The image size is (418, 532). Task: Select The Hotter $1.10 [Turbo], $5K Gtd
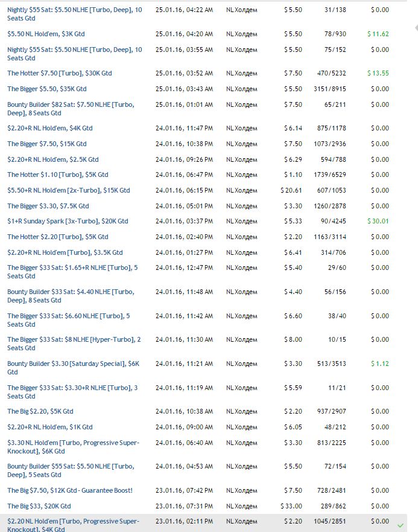tap(58, 175)
